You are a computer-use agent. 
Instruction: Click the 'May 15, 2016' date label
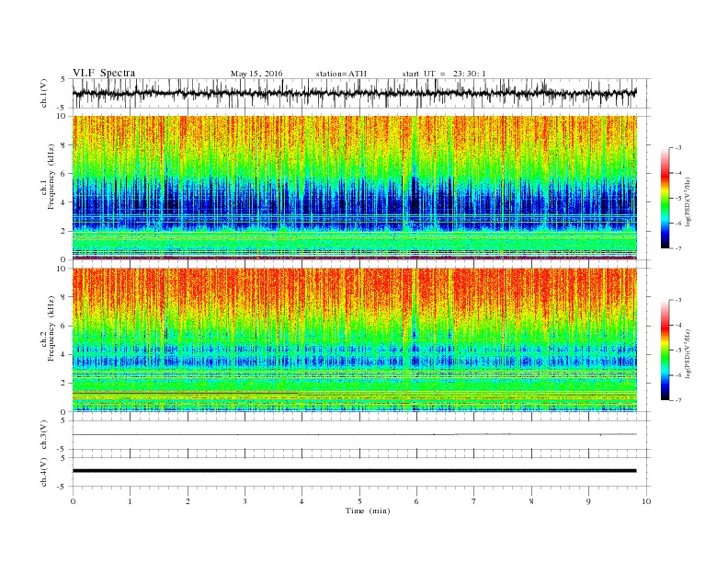coord(256,74)
